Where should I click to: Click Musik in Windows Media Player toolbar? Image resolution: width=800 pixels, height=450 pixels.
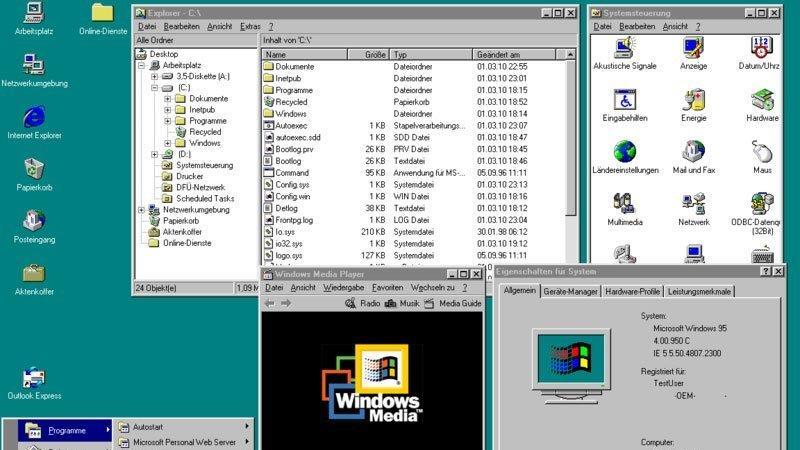[x=402, y=304]
